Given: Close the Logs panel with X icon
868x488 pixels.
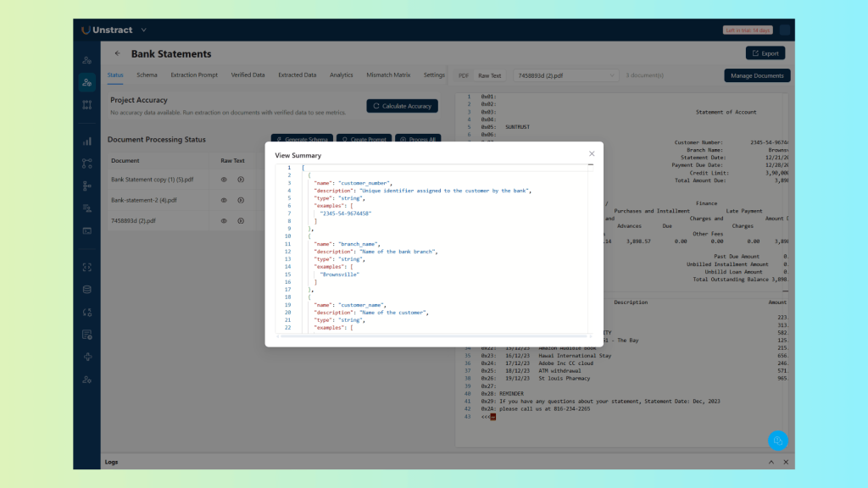Looking at the screenshot, I should pyautogui.click(x=786, y=462).
